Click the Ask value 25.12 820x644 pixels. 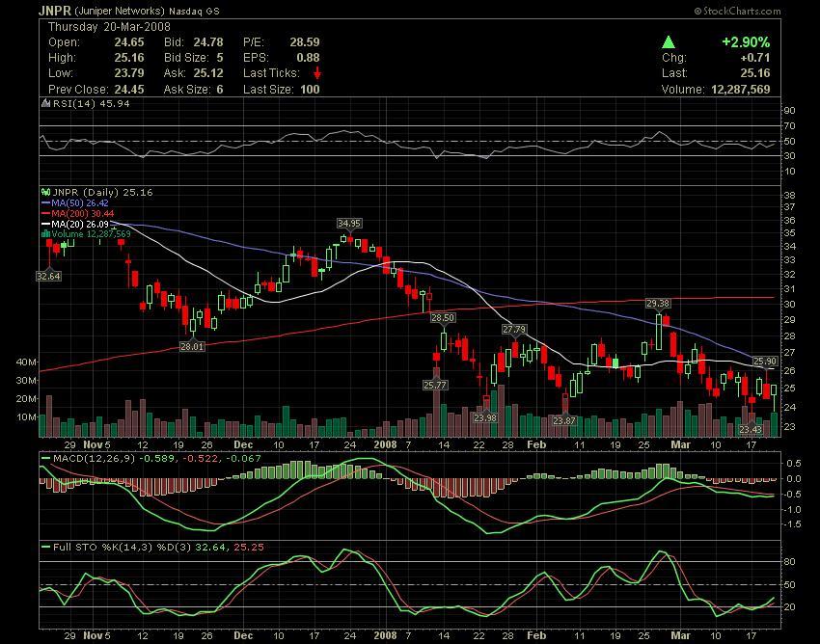pyautogui.click(x=208, y=73)
